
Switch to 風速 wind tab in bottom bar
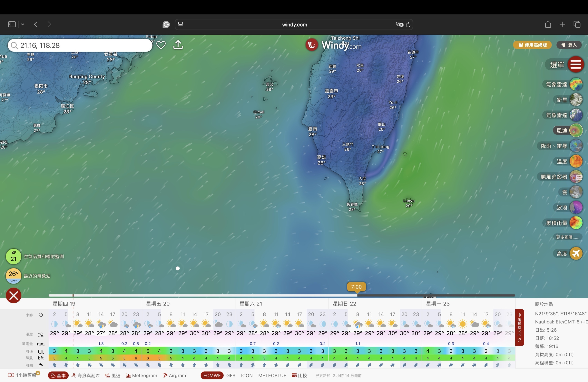click(113, 375)
